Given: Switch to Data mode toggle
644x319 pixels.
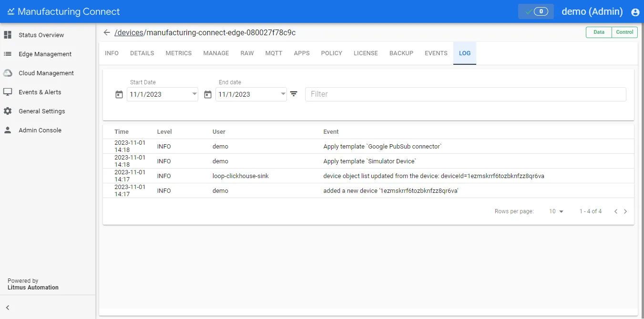Looking at the screenshot, I should (x=599, y=32).
